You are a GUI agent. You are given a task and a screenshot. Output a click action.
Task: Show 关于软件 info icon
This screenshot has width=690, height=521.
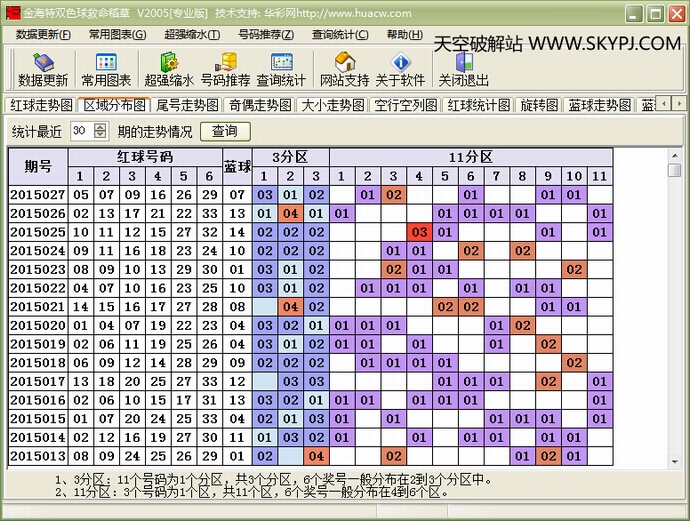point(400,69)
